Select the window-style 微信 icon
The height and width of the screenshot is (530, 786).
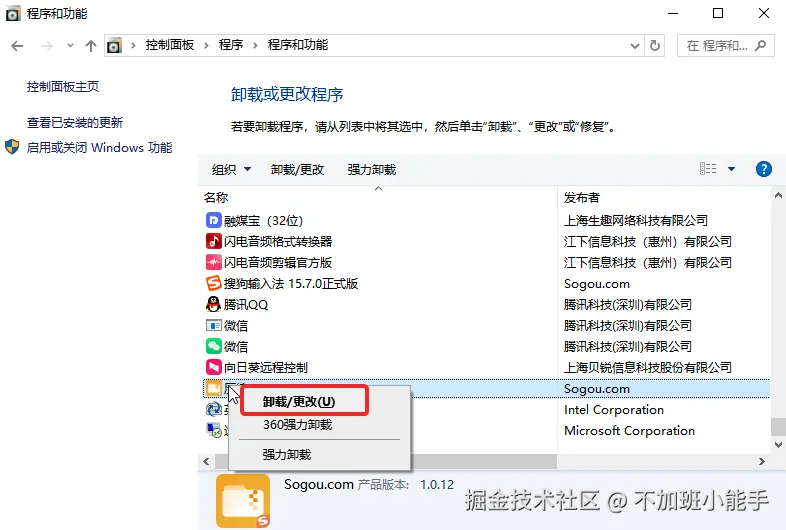[214, 325]
